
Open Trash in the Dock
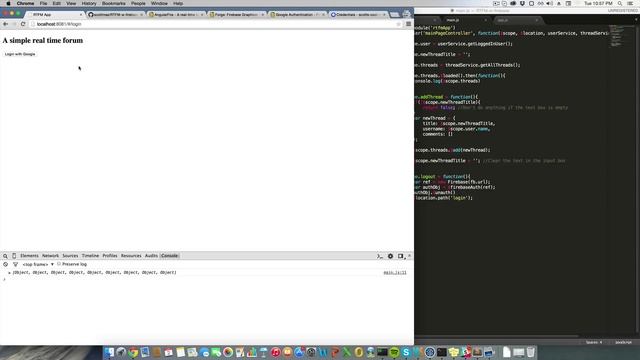530,352
